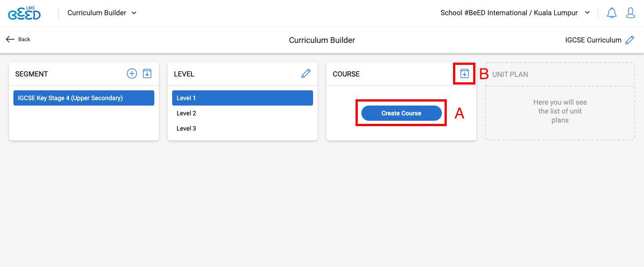The width and height of the screenshot is (644, 267).
Task: Select Level 1
Action: (242, 98)
